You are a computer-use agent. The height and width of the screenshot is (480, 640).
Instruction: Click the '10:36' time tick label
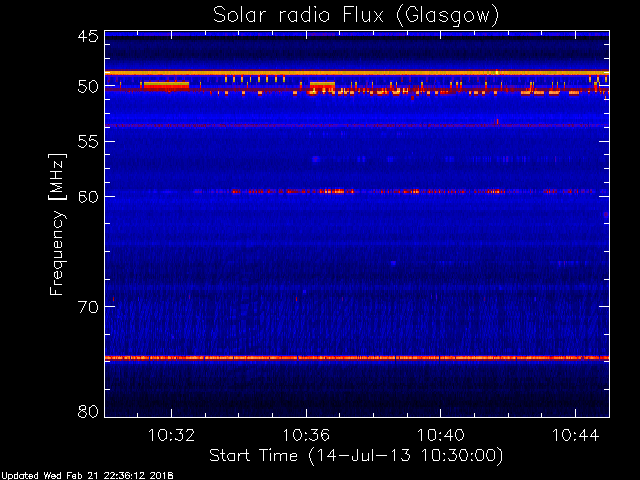[x=306, y=435]
